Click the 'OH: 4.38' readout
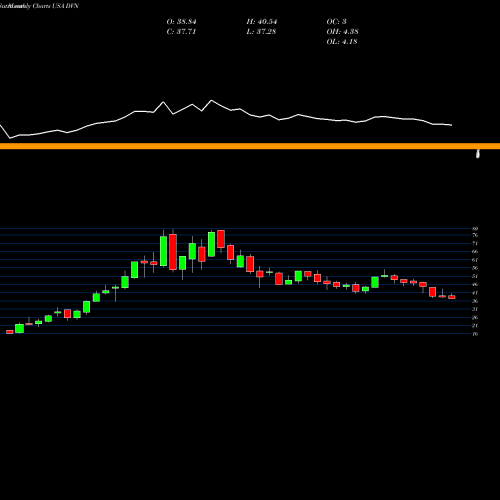 coord(342,32)
